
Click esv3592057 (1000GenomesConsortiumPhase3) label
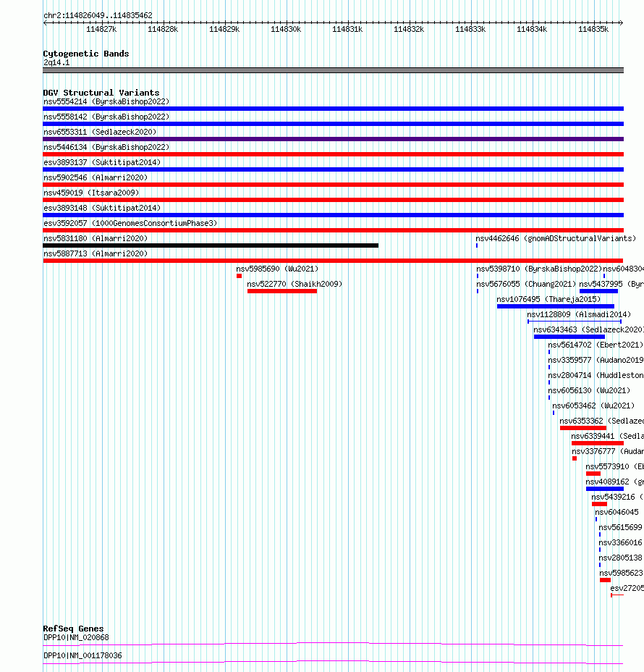click(x=130, y=223)
